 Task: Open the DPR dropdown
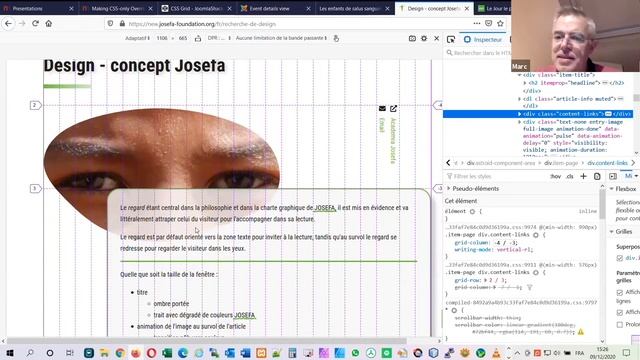(x=219, y=38)
